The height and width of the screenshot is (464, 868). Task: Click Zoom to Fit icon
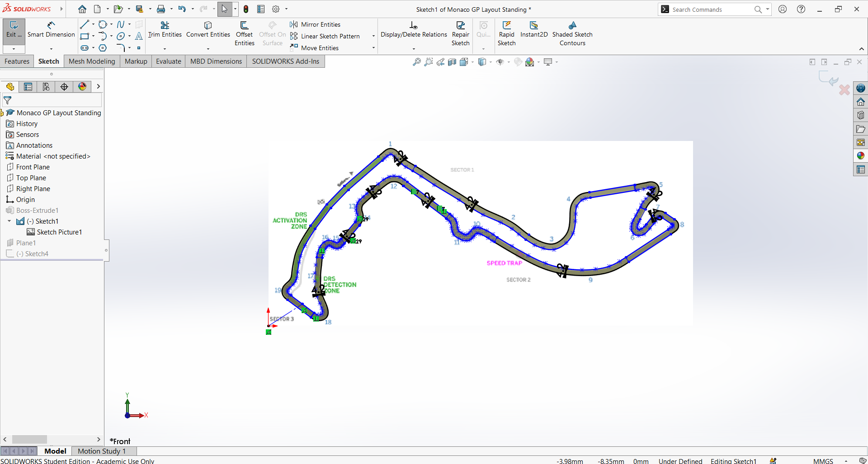coord(417,62)
